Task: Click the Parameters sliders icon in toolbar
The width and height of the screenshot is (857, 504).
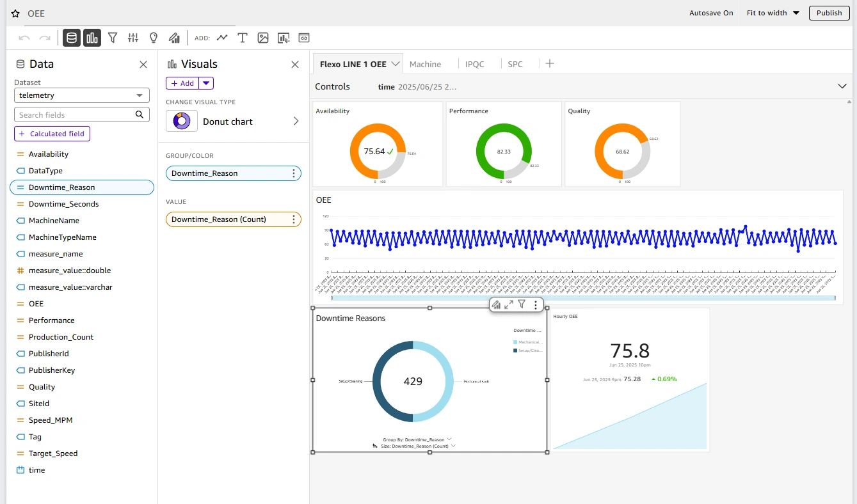Action: [x=133, y=38]
